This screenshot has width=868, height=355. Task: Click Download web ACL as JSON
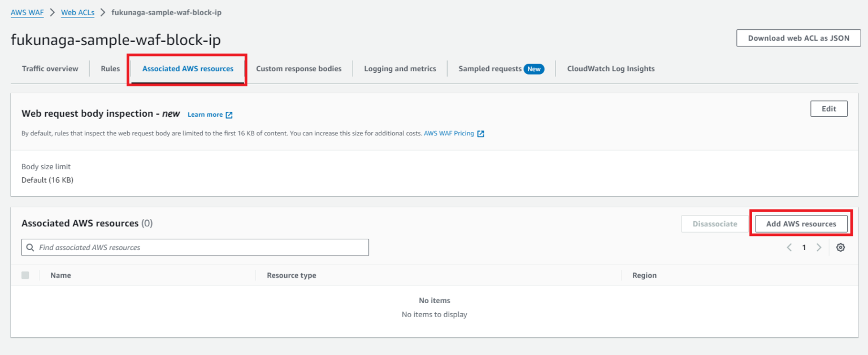[798, 38]
